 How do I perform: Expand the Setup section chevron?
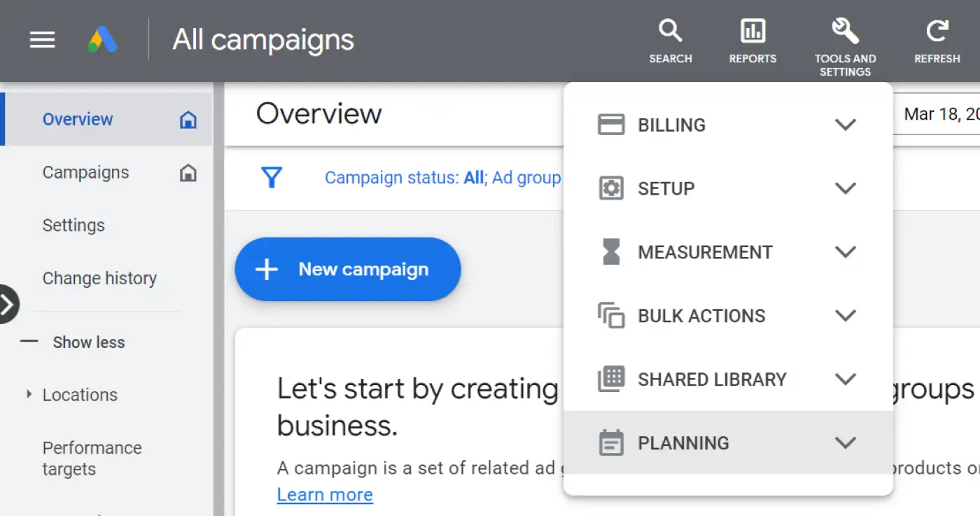(846, 188)
